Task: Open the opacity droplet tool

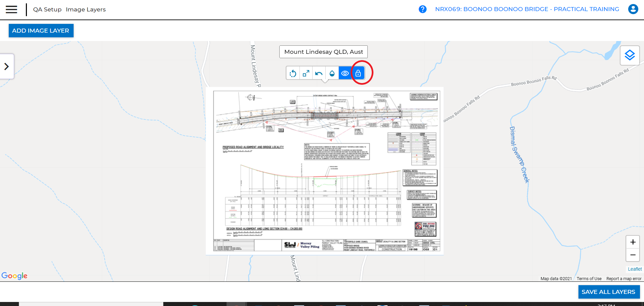Action: (332, 73)
